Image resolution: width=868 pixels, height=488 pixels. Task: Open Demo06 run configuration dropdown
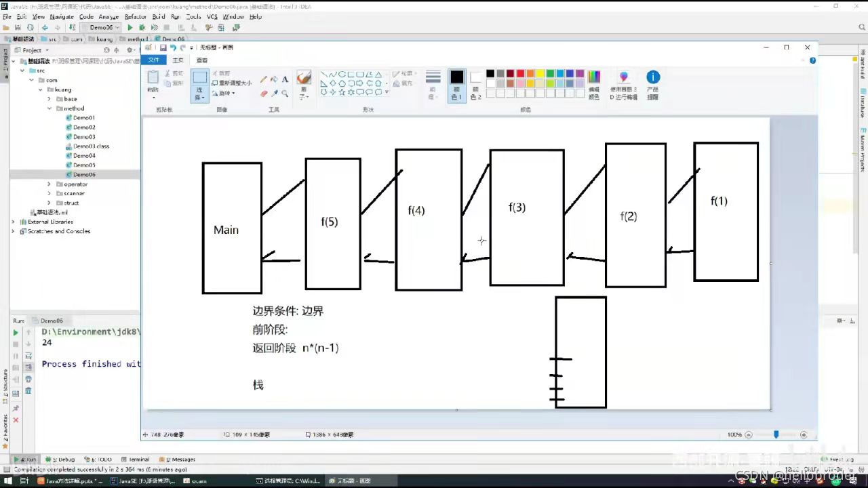pos(101,28)
